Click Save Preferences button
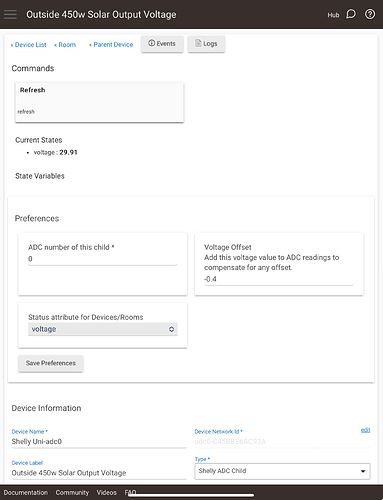 pyautogui.click(x=51, y=363)
